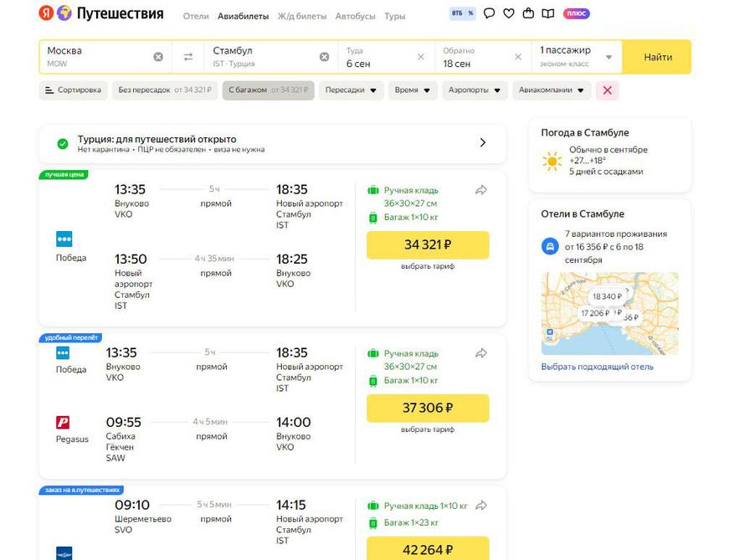Choose the 37 306 ₽ fare

[x=428, y=408]
